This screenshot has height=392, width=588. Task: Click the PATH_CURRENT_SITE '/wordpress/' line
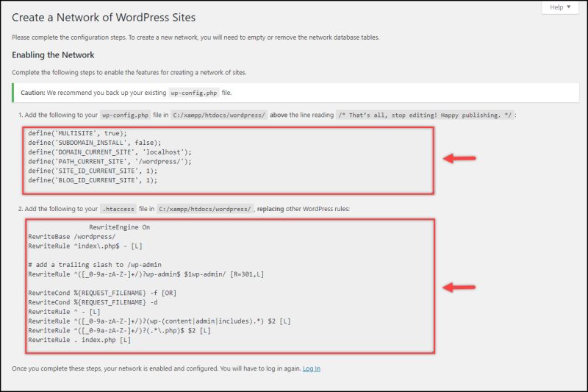coord(110,162)
